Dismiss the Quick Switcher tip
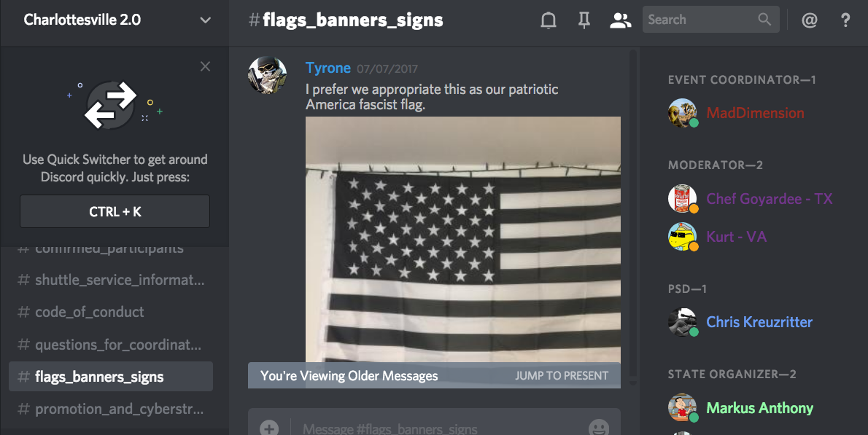868x435 pixels. (205, 66)
